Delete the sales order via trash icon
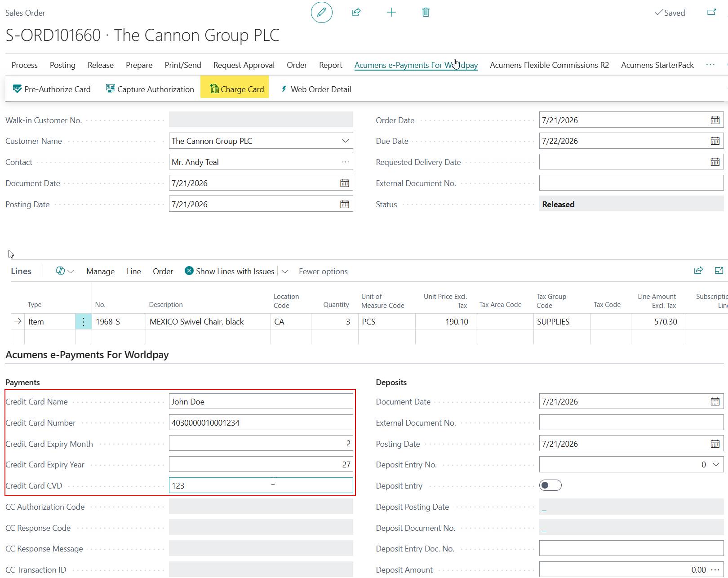The width and height of the screenshot is (728, 578). click(426, 13)
